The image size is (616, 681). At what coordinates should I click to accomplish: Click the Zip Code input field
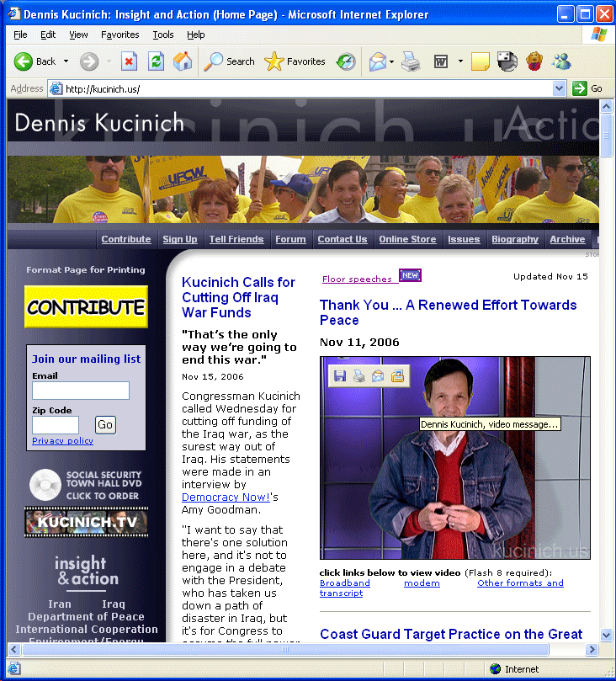(56, 425)
